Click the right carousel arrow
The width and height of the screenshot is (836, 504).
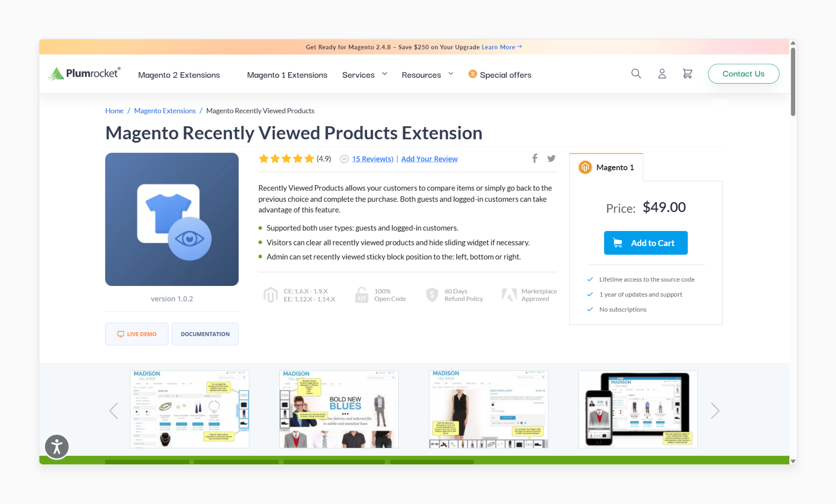click(715, 410)
